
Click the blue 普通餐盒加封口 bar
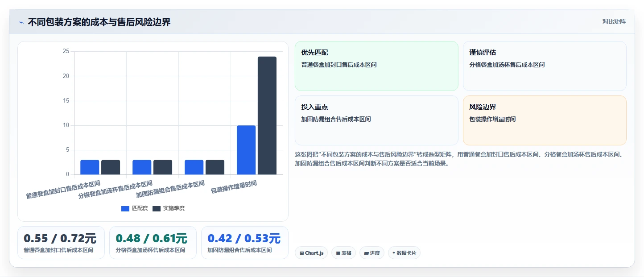click(x=90, y=167)
